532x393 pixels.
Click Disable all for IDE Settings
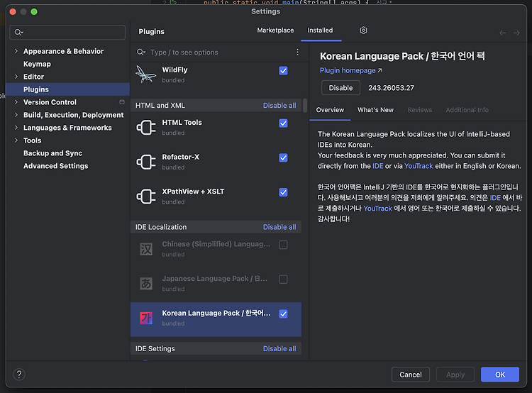[x=279, y=348]
